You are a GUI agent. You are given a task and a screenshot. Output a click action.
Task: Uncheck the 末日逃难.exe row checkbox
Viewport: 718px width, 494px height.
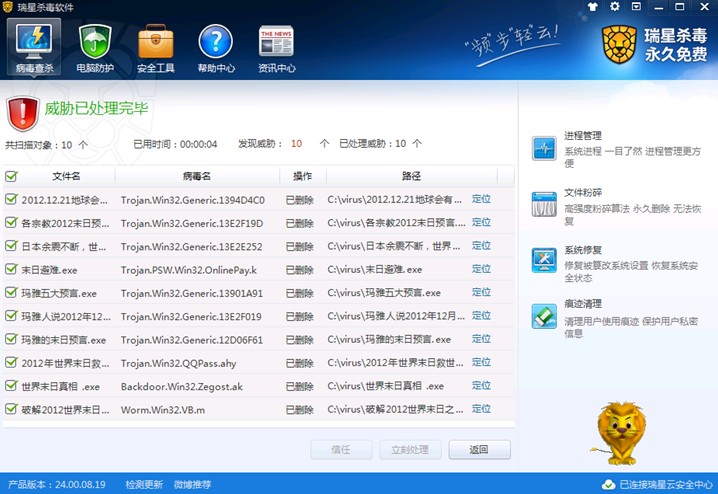[11, 270]
